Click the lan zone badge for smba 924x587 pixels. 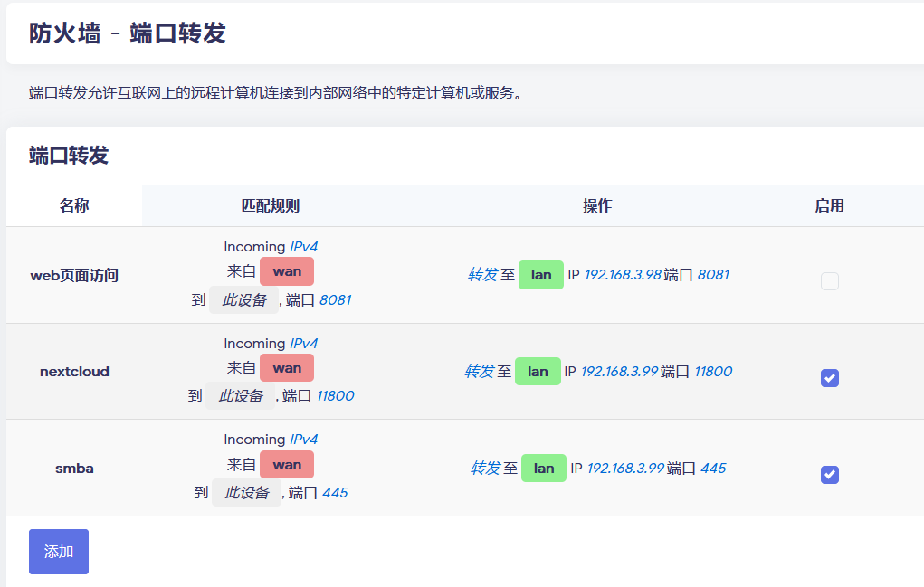pos(544,469)
